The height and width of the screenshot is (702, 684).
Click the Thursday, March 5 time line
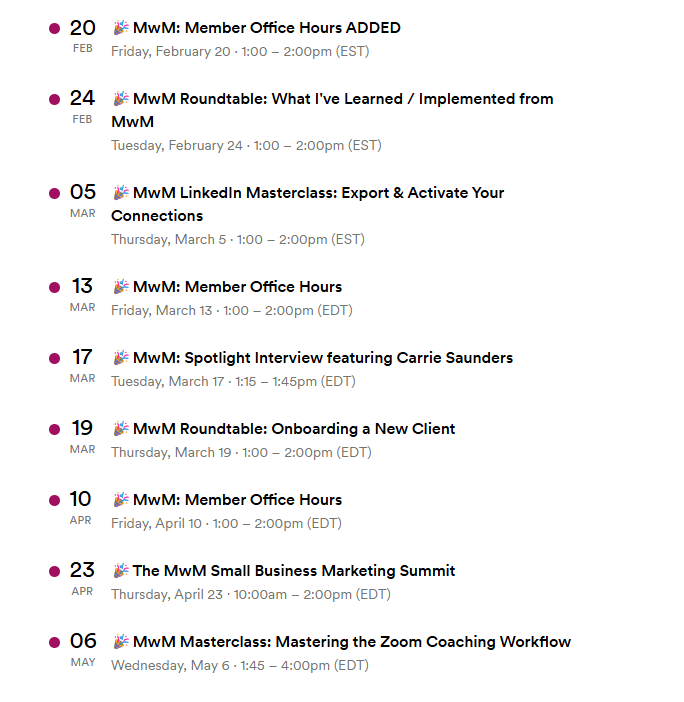coord(237,239)
